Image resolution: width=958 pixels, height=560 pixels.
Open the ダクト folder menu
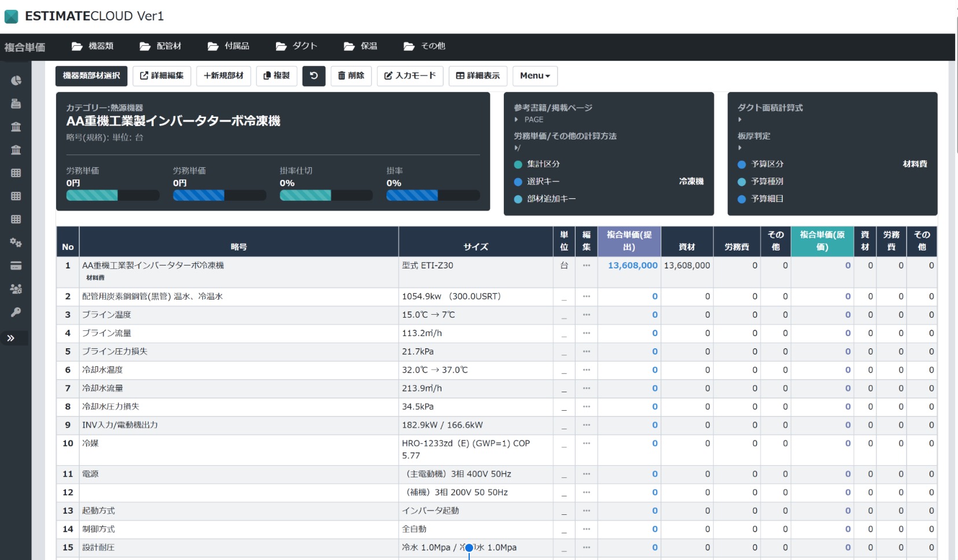297,46
